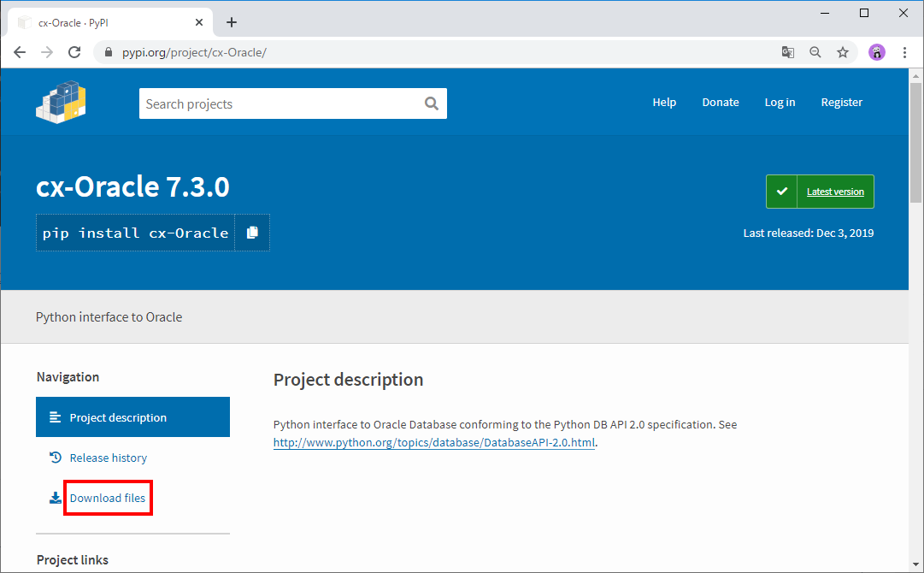Click the PyPI logo
Viewport: 924px width, 573px height.
click(61, 102)
